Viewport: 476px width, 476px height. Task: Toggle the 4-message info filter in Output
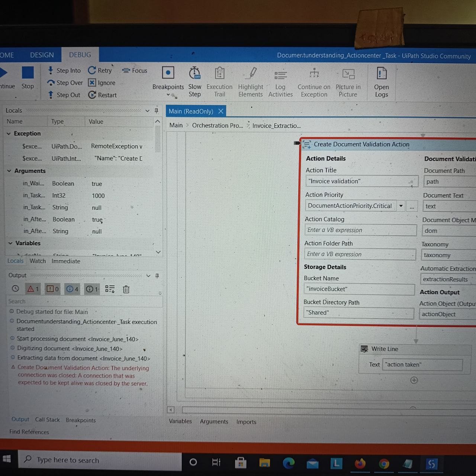[72, 289]
